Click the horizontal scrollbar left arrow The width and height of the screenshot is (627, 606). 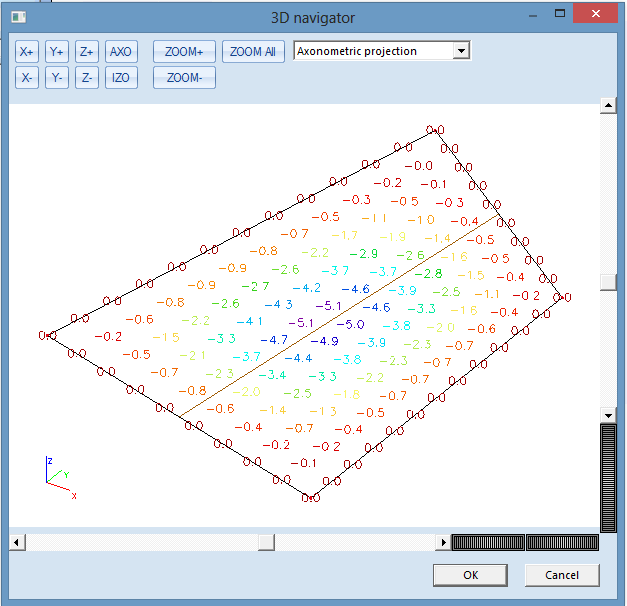17,542
